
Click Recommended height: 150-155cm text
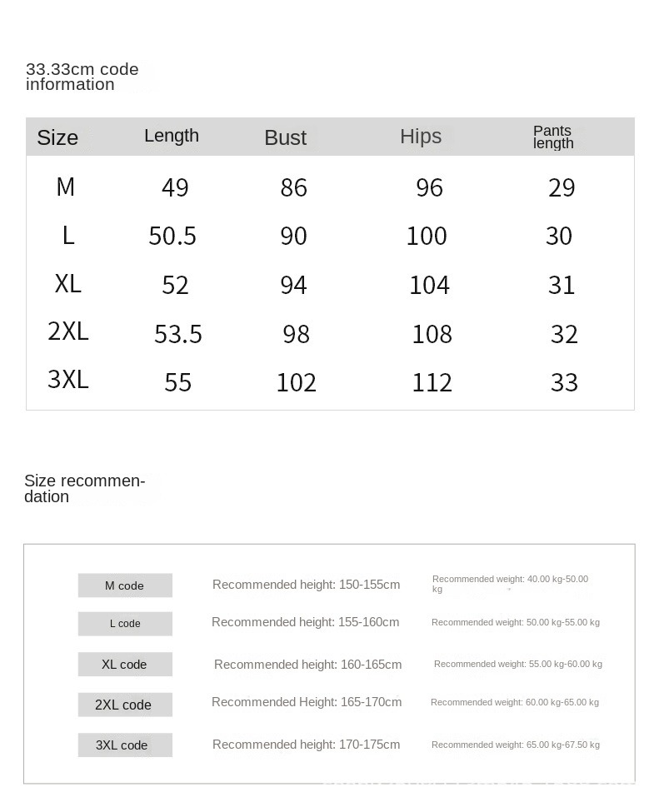click(307, 585)
